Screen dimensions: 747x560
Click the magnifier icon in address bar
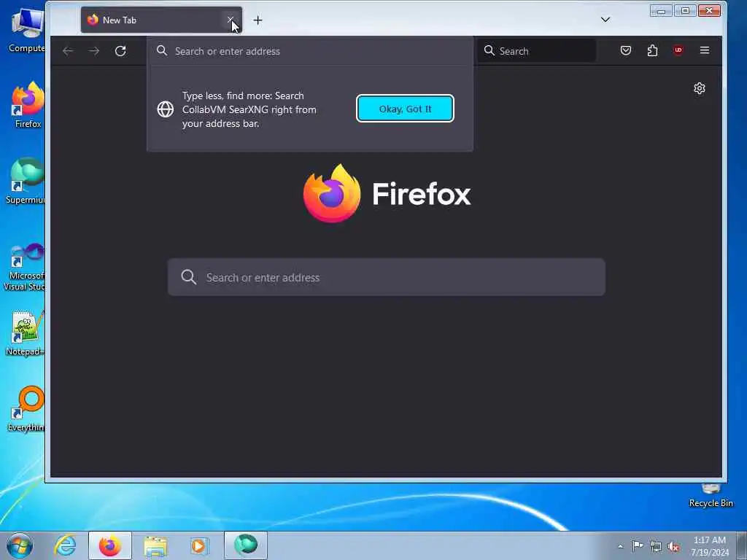coord(162,50)
